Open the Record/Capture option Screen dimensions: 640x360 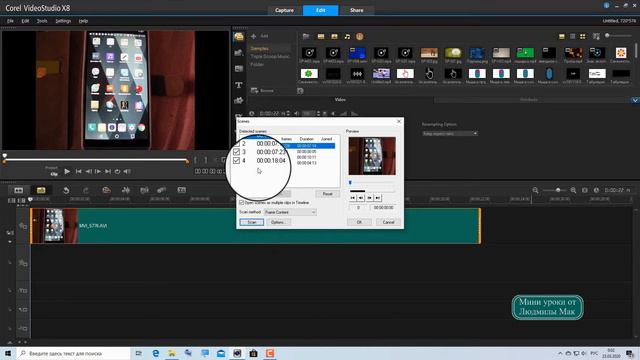(106, 190)
